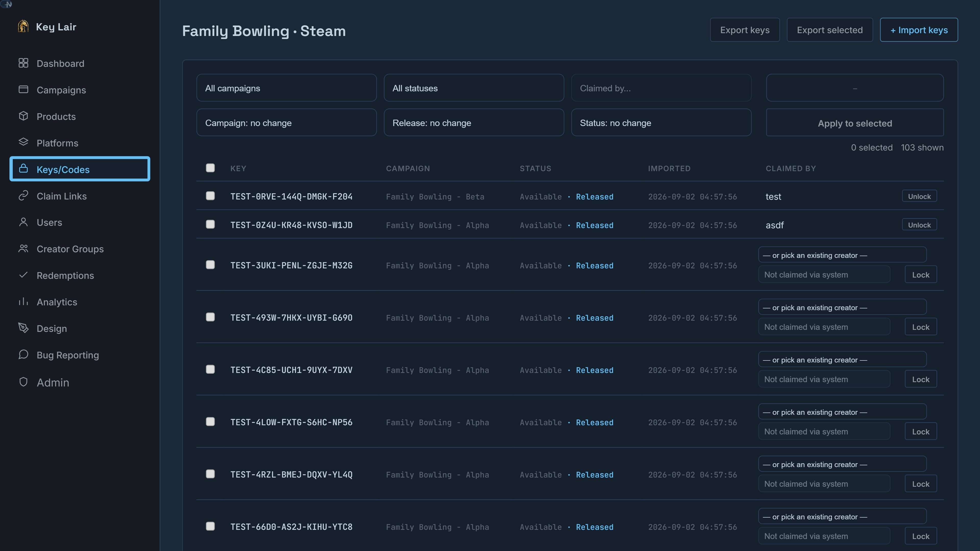Screen dimensions: 980x551
Task: Click the Released status of TEST-0RVE-144Q-DMGK-F204
Action: pos(594,197)
